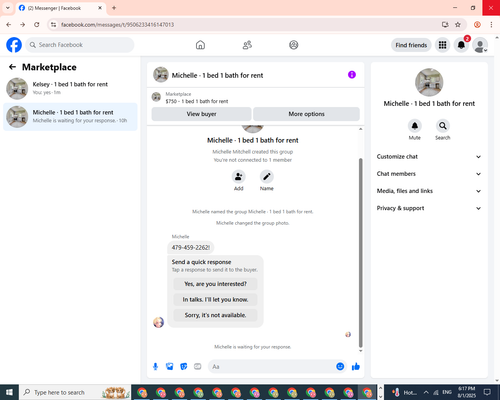Viewport: 500px width, 400px height.
Task: Click the weather Hot tray widget
Action: 405,392
